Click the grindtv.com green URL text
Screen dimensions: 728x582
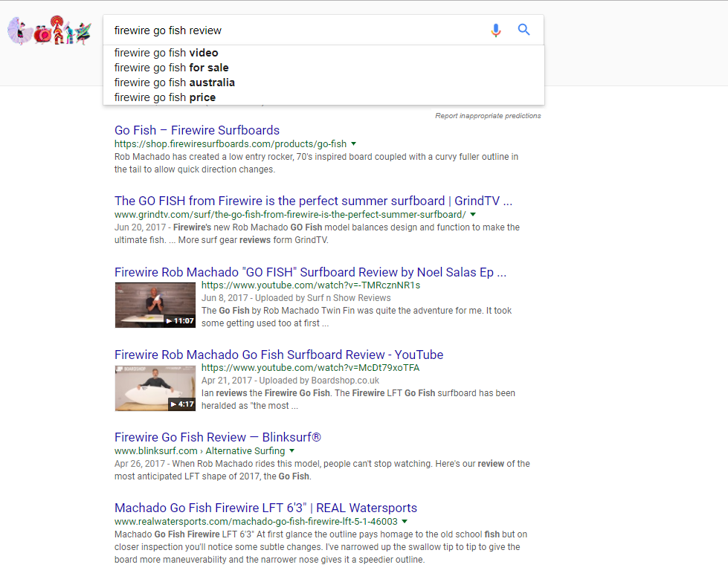290,214
